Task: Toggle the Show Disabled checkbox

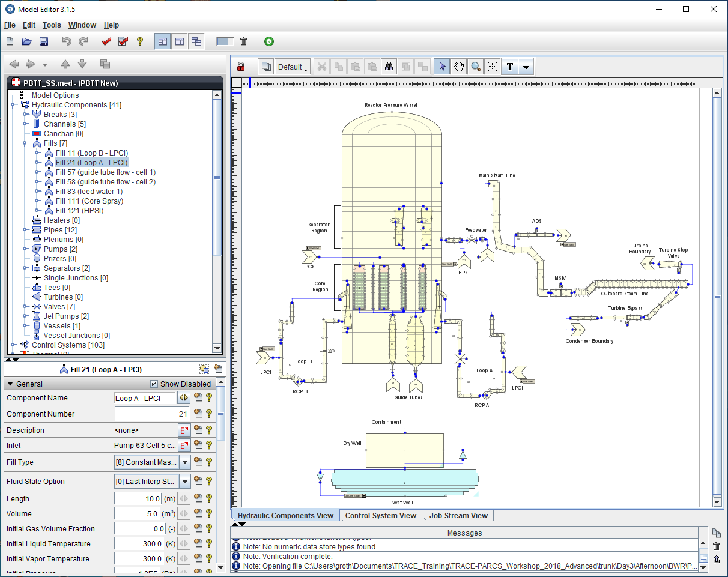Action: [154, 384]
